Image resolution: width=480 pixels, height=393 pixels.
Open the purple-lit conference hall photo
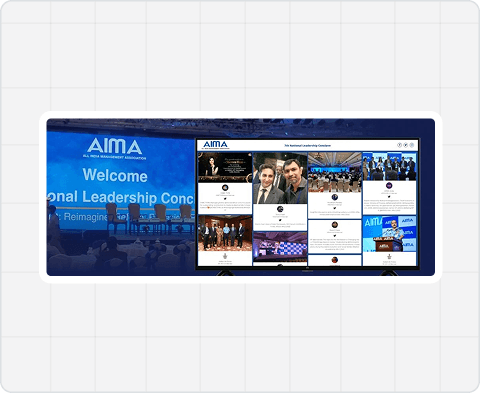pyautogui.click(x=280, y=247)
